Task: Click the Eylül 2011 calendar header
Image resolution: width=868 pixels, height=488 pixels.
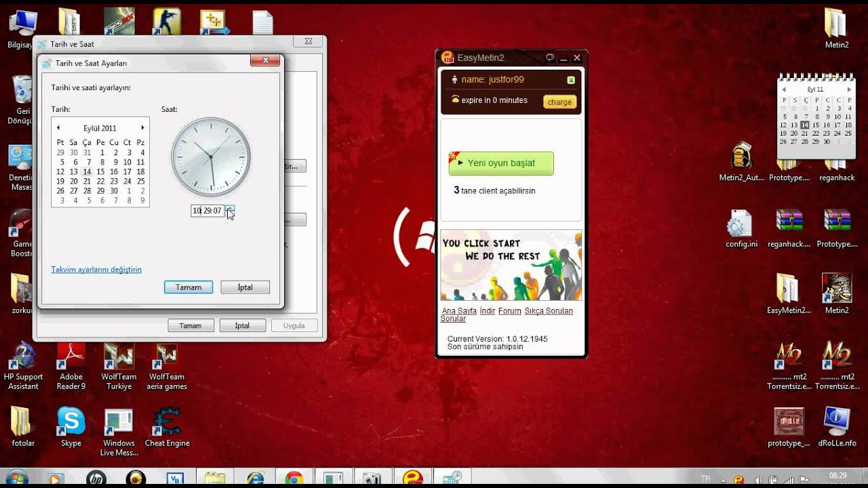Action: pos(100,128)
